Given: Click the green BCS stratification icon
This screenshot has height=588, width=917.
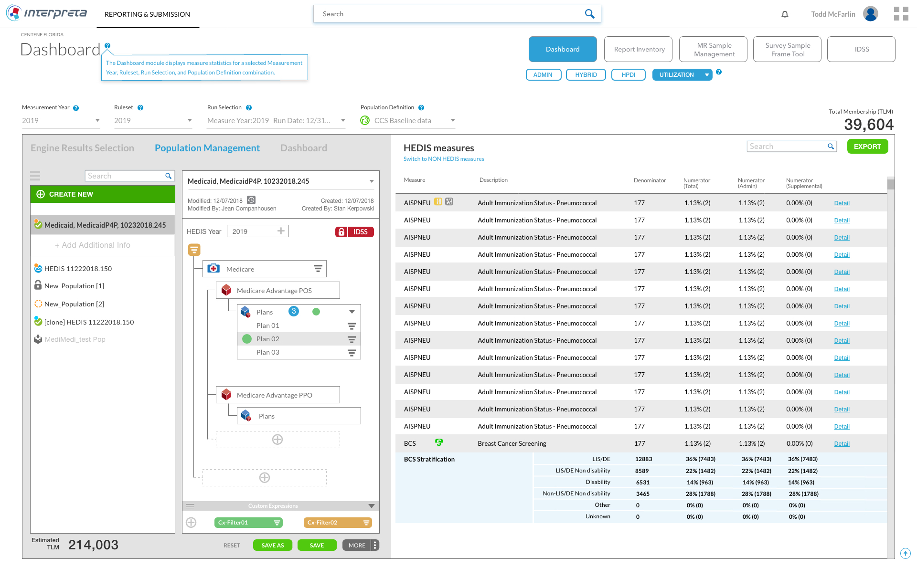Looking at the screenshot, I should coord(439,442).
